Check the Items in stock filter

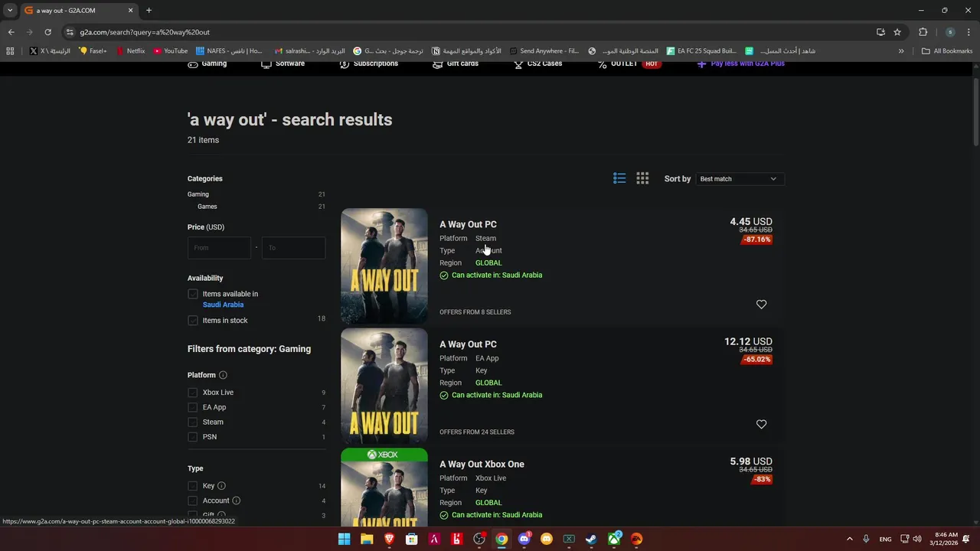(193, 320)
